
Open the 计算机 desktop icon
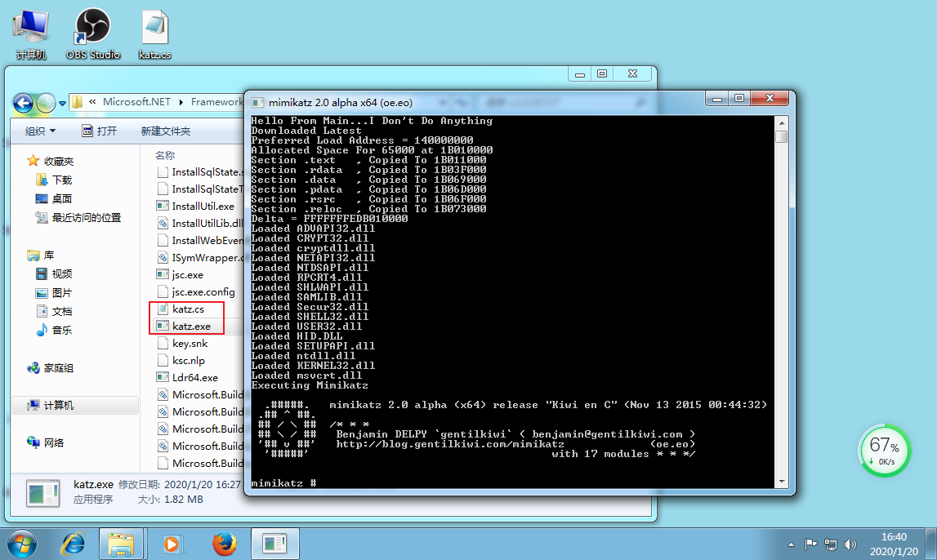click(30, 34)
